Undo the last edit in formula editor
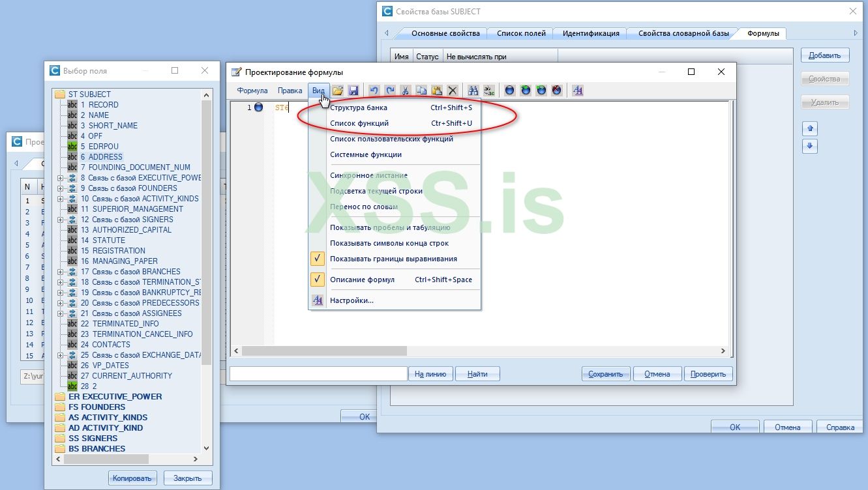Screen dimensions: 868x490 coord(374,91)
